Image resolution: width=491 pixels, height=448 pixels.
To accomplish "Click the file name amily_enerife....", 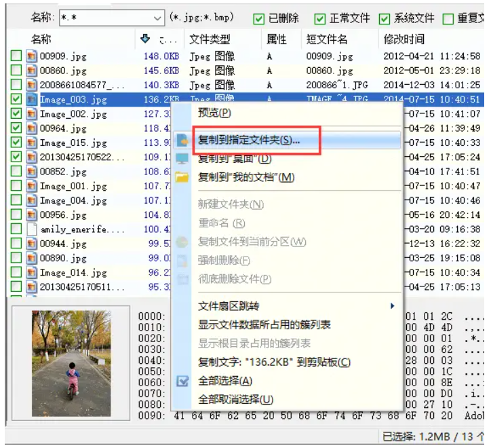I will click(83, 229).
